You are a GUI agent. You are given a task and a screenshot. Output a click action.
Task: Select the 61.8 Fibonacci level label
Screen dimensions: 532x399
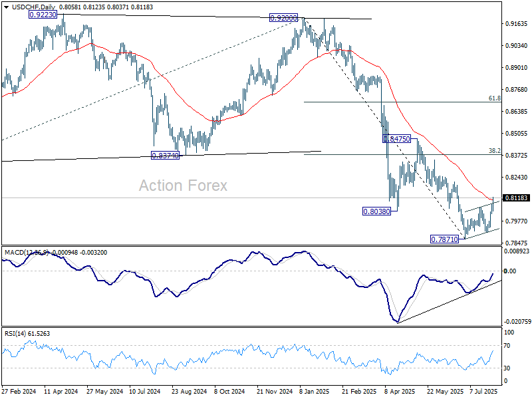tap(494, 98)
